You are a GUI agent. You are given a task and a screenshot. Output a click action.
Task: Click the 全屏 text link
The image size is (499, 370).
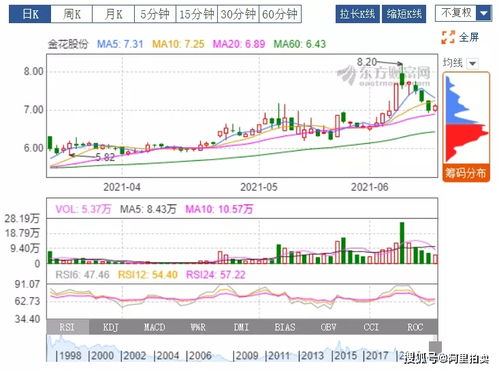coord(469,37)
